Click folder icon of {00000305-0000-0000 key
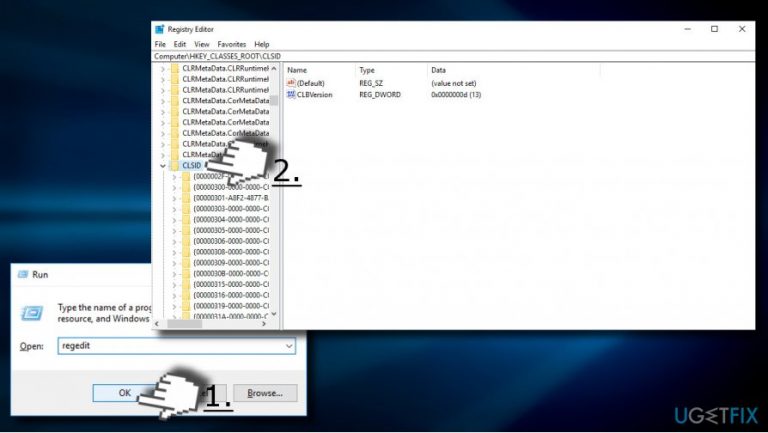Screen dimensions: 768x433 pyautogui.click(x=186, y=230)
